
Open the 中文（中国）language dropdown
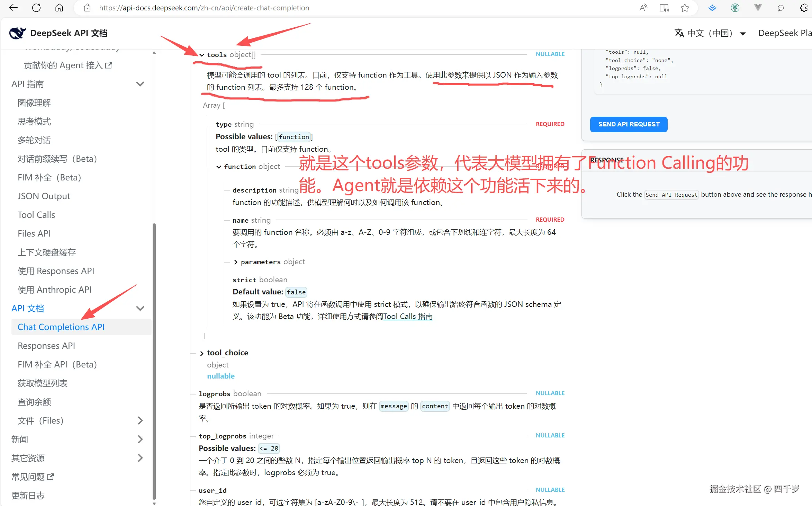pos(710,33)
